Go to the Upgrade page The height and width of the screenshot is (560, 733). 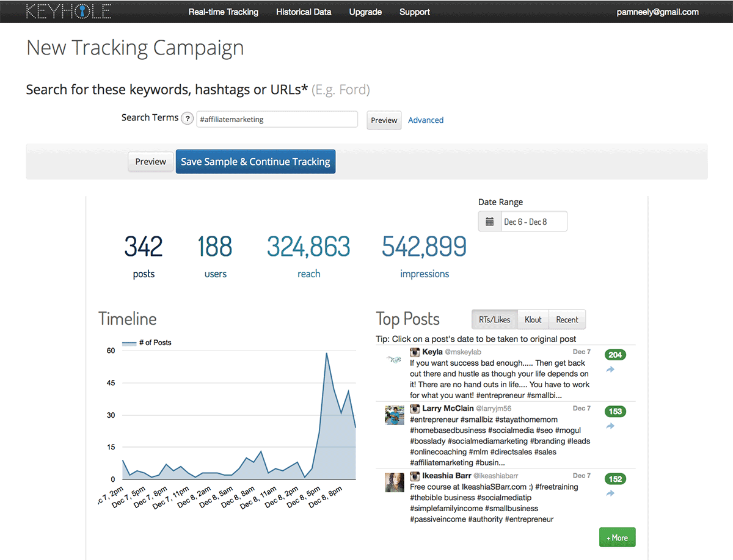pos(365,12)
